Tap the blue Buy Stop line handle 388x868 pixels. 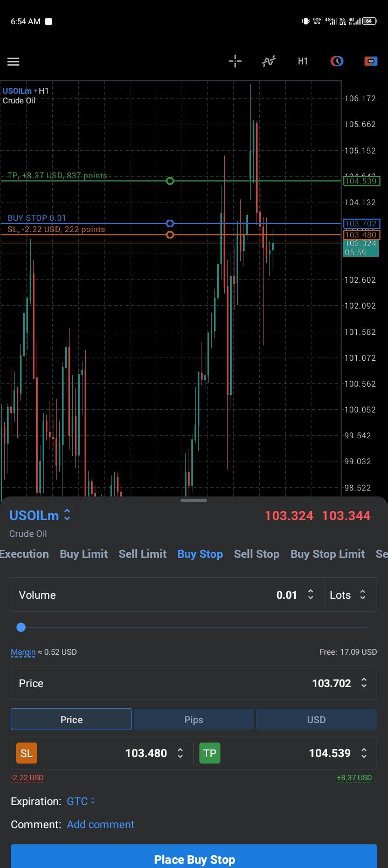pos(170,223)
